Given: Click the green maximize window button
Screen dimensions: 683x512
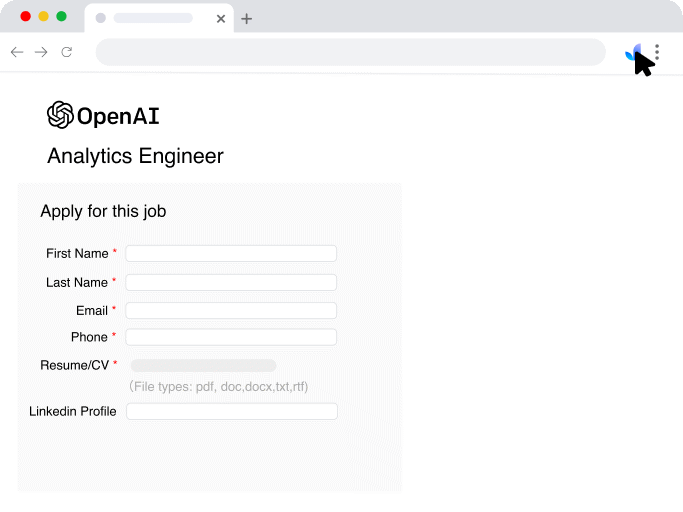Looking at the screenshot, I should (61, 17).
